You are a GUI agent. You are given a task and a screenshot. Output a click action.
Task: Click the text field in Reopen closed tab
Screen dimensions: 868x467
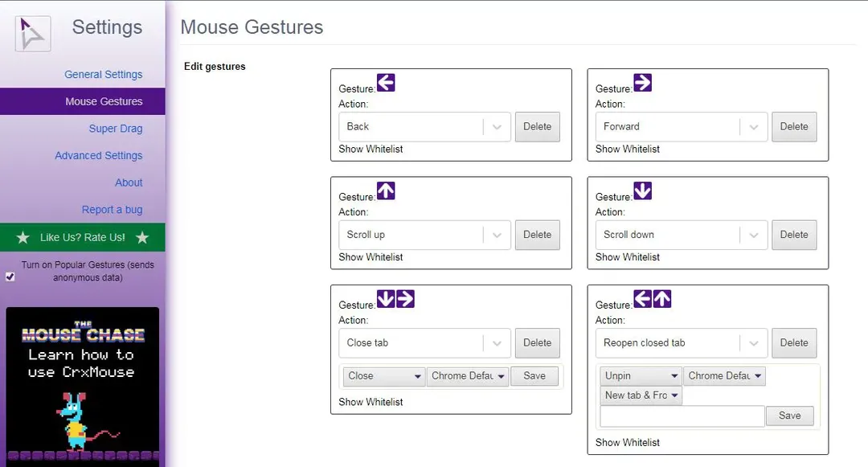(x=682, y=416)
